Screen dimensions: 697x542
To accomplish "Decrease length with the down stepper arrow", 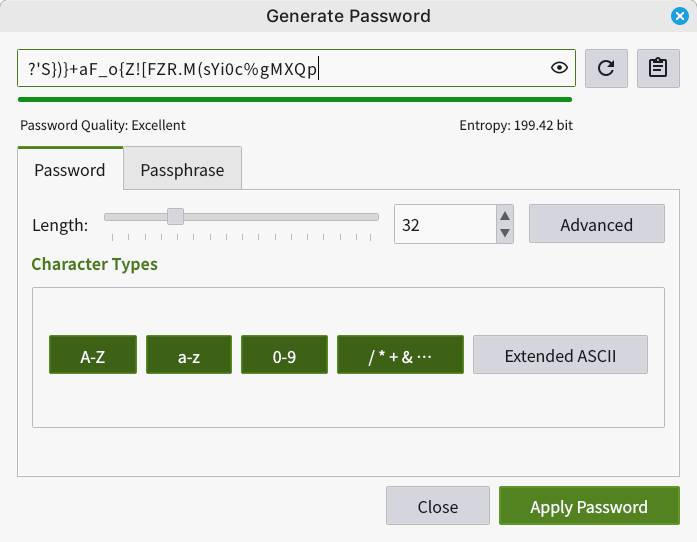I will click(505, 233).
